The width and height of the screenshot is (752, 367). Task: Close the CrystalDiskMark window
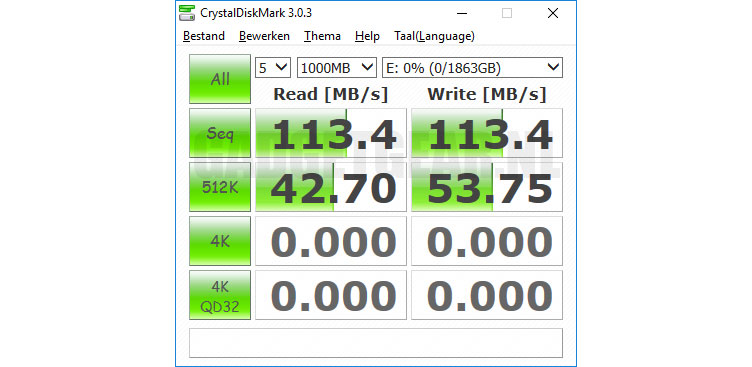point(552,13)
